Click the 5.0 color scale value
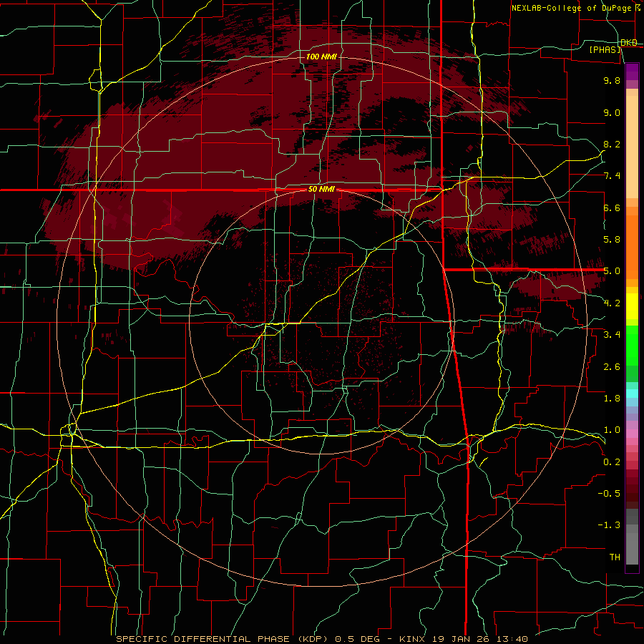The height and width of the screenshot is (644, 644). pos(612,271)
